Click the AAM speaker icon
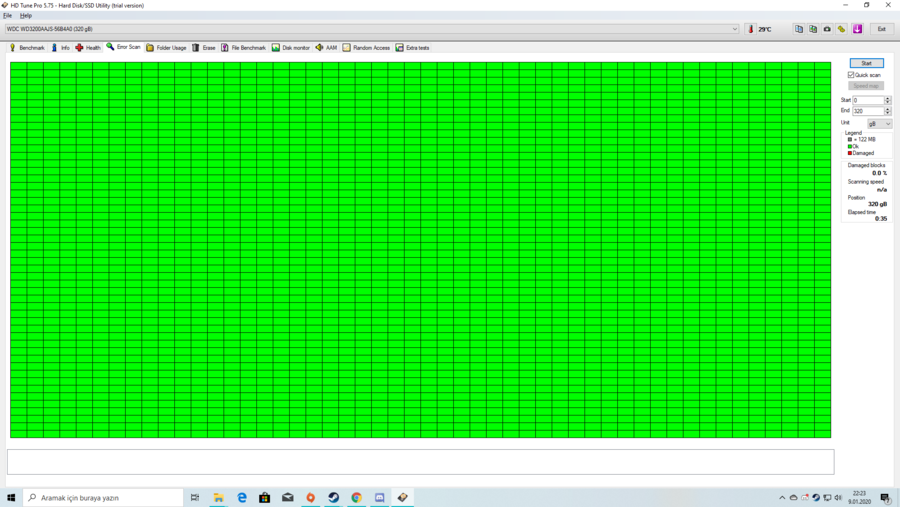The height and width of the screenshot is (507, 900). [320, 48]
